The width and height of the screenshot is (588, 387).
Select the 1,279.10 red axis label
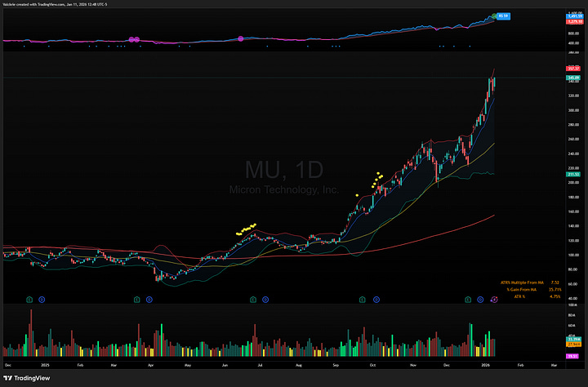pos(574,22)
